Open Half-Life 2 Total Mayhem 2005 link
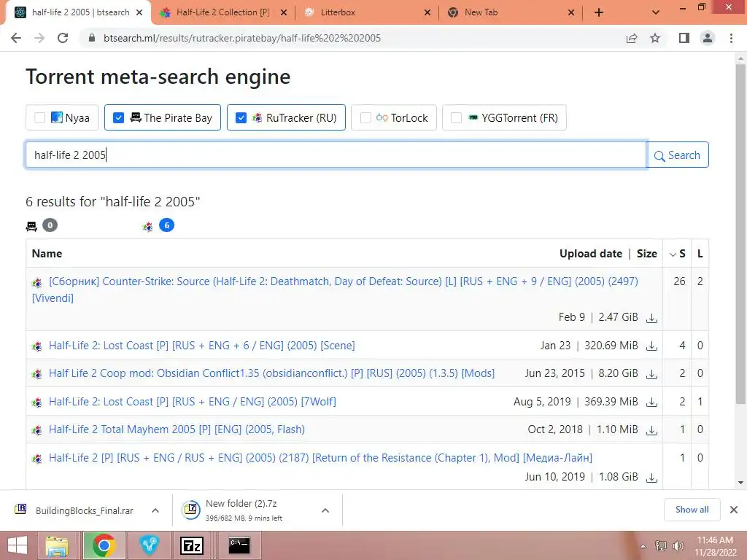The width and height of the screenshot is (747, 560). click(177, 429)
